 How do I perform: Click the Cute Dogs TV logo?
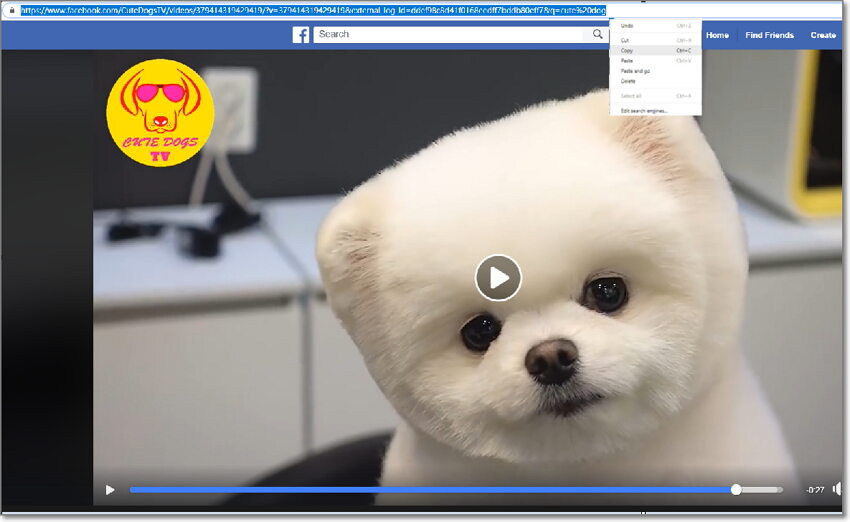(x=160, y=112)
